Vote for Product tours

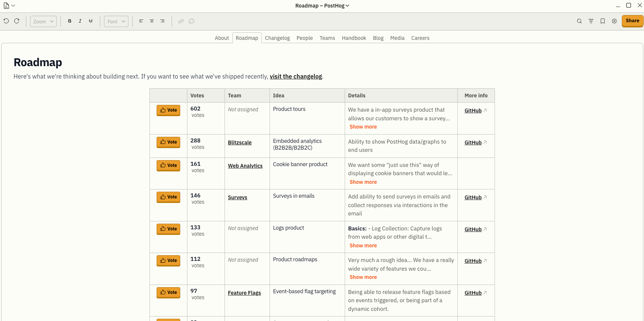pyautogui.click(x=168, y=110)
